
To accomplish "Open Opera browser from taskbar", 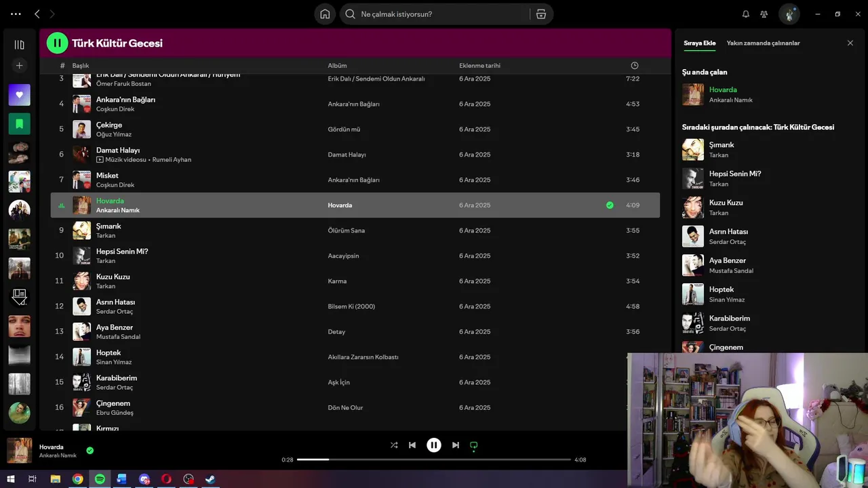I will (x=166, y=479).
